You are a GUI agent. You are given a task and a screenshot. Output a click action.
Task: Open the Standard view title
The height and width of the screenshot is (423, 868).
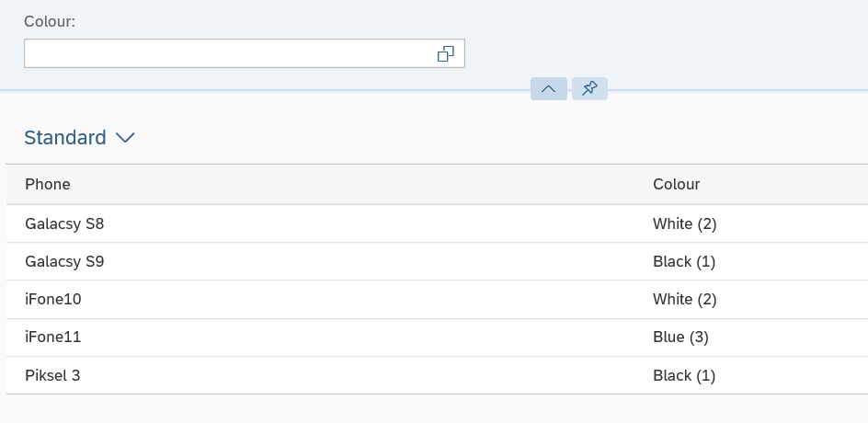pos(65,137)
